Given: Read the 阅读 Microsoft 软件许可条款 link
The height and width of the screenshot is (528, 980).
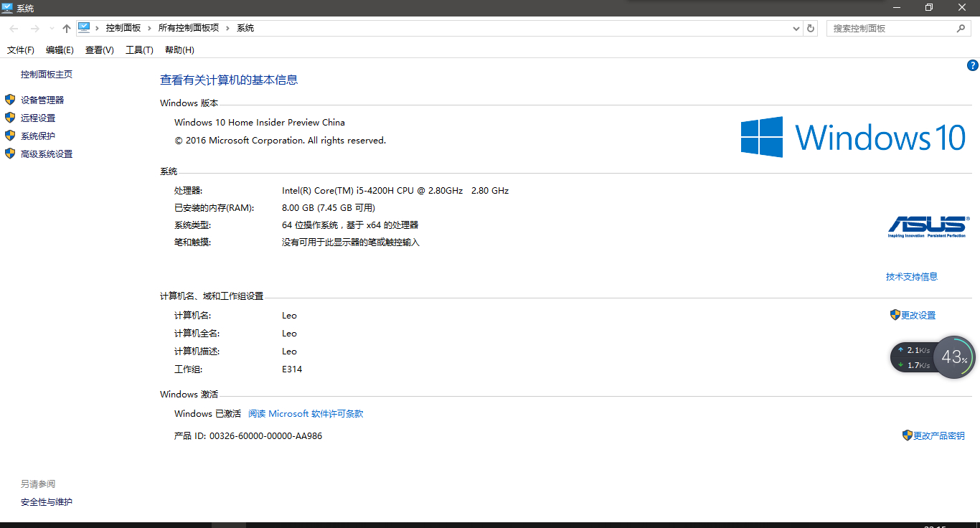Looking at the screenshot, I should pyautogui.click(x=306, y=414).
